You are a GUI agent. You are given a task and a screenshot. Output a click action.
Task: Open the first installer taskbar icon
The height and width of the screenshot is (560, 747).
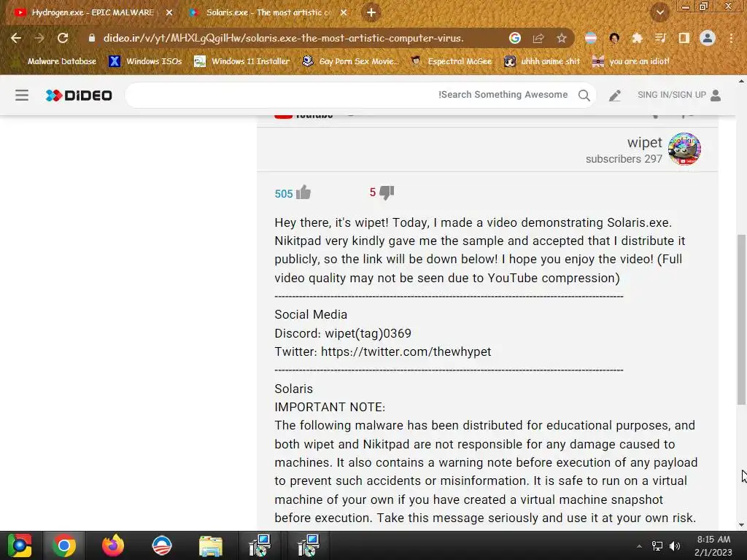260,545
